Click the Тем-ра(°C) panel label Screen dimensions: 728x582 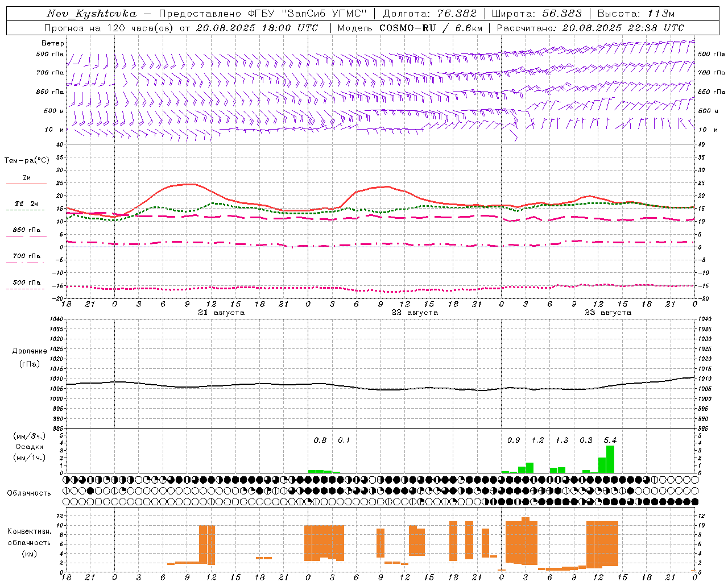(x=27, y=161)
